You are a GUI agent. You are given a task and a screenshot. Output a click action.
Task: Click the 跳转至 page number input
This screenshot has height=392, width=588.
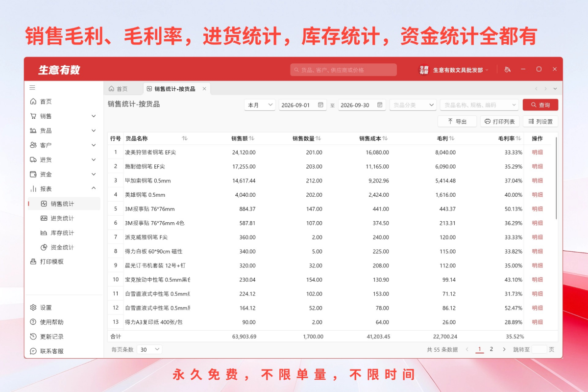pyautogui.click(x=539, y=349)
